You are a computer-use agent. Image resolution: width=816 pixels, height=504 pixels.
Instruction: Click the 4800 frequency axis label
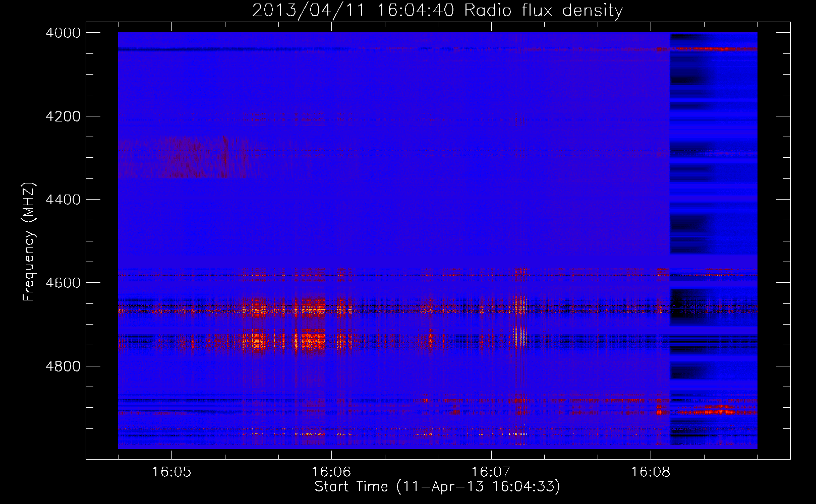point(63,366)
